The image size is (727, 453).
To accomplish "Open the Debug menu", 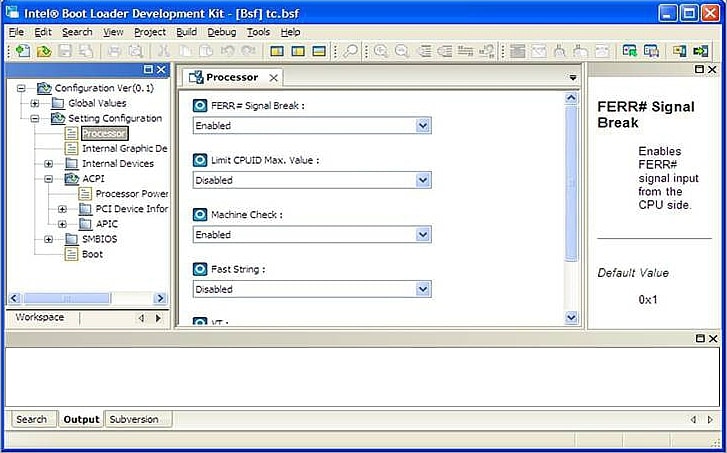I will pos(222,32).
